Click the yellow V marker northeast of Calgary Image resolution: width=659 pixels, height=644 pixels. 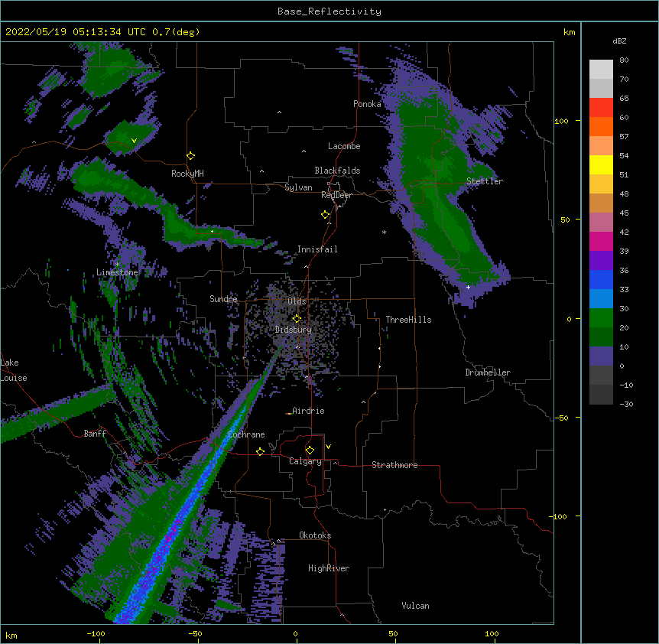328,447
